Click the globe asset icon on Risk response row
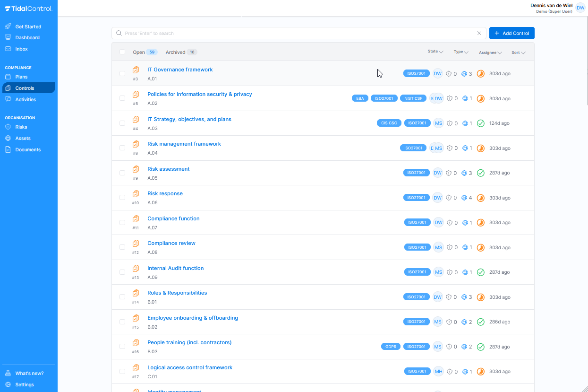Viewport: 588px width, 392px height. (x=464, y=197)
